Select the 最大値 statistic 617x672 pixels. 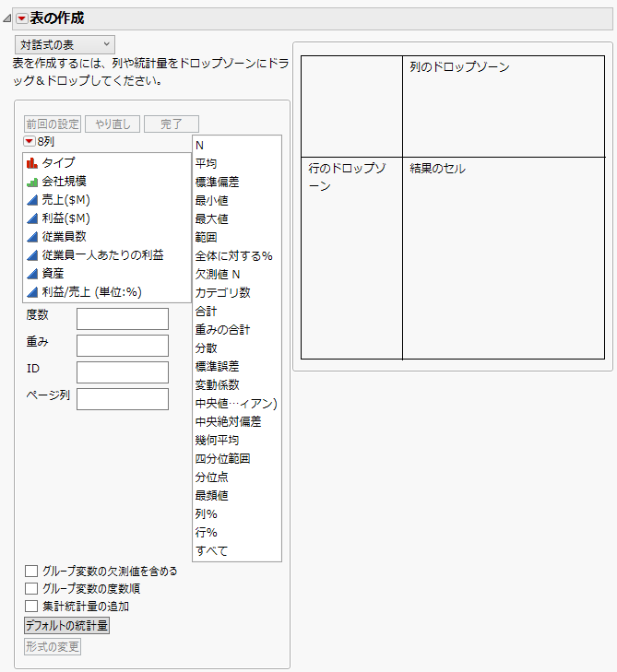pyautogui.click(x=212, y=219)
